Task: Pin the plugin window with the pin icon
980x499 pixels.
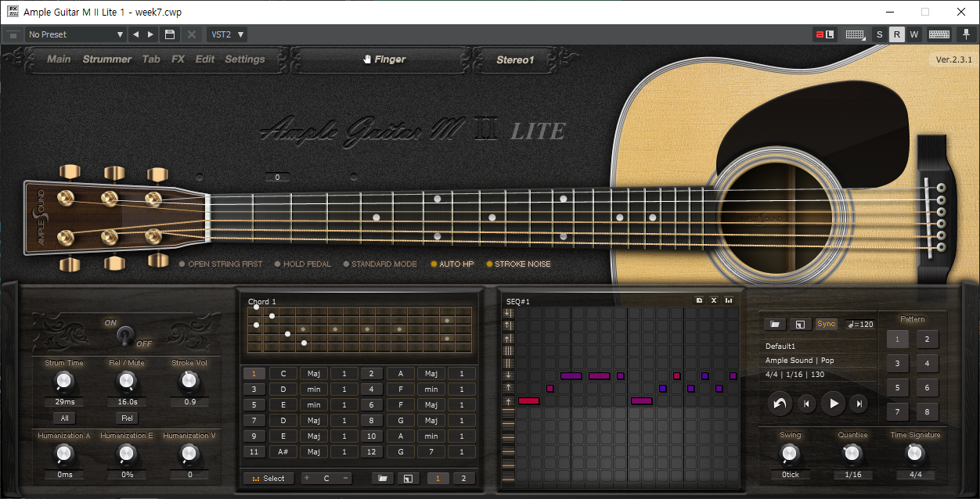Action: point(966,34)
